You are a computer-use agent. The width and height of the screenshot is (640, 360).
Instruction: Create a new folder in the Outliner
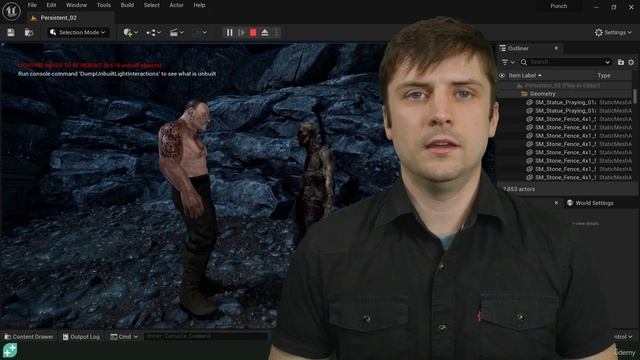(621, 62)
